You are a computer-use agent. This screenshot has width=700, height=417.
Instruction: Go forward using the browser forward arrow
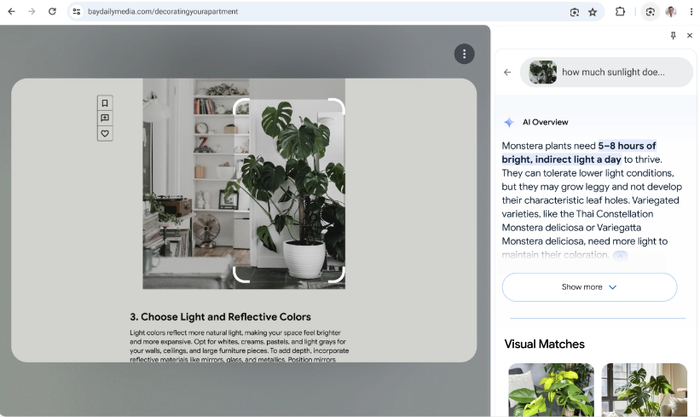point(32,12)
